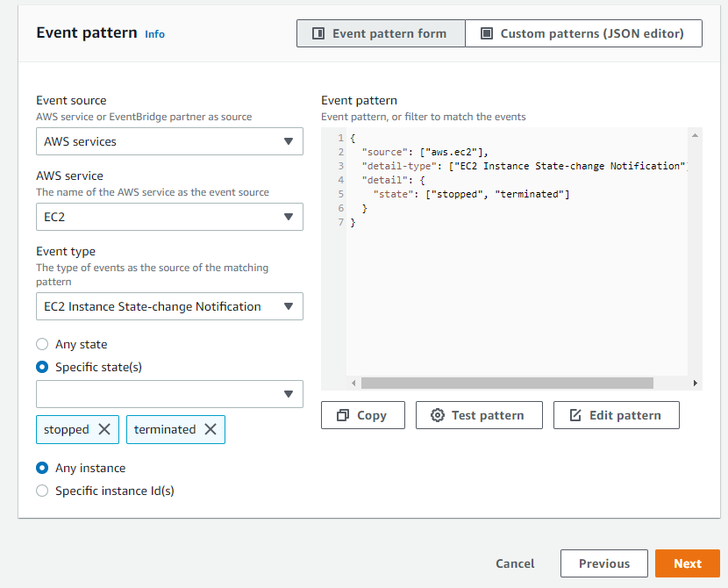Image resolution: width=728 pixels, height=588 pixels.
Task: Go back with the Previous button
Action: click(x=604, y=563)
